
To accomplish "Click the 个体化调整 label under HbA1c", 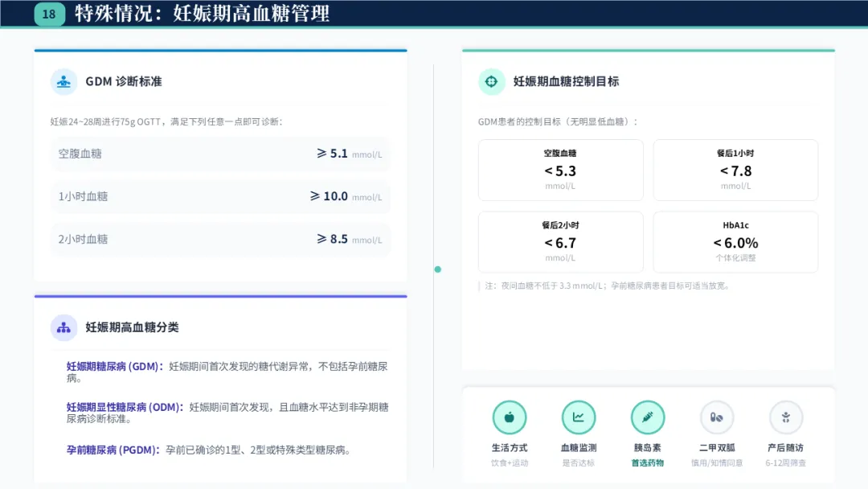I will [735, 258].
